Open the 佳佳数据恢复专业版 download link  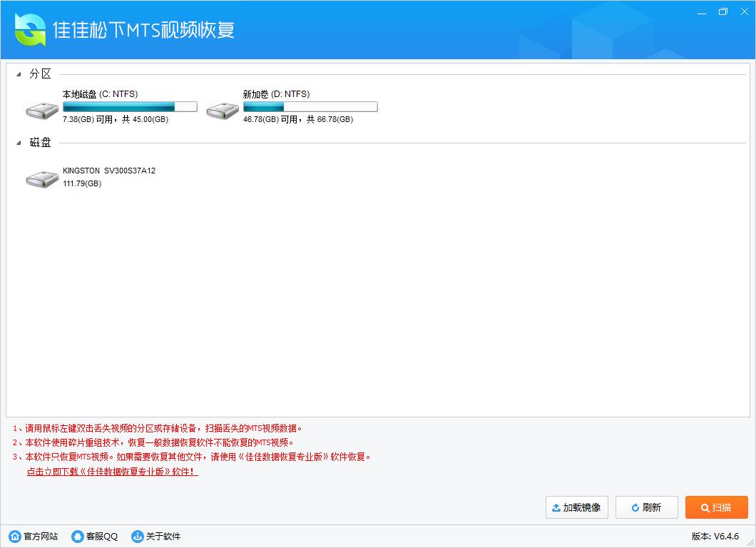[112, 472]
